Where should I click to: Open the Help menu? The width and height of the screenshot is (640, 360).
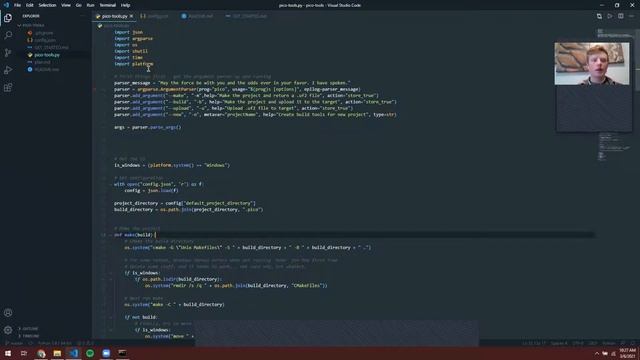click(x=125, y=5)
